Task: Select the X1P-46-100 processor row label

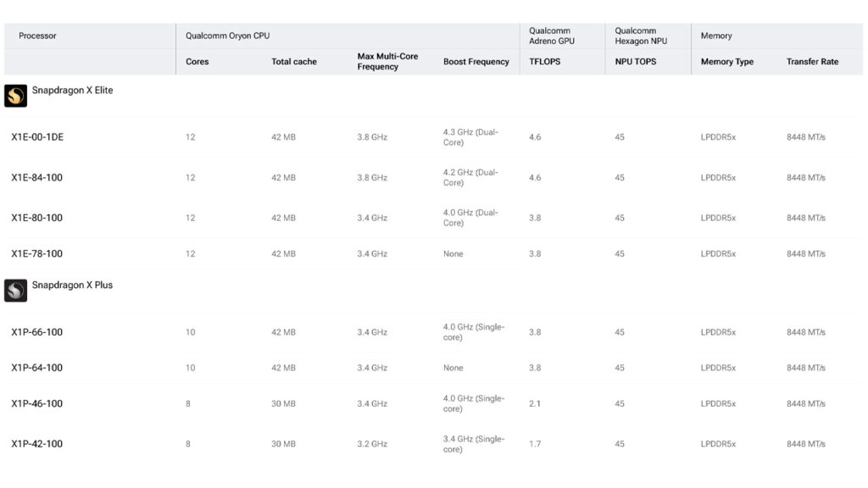Action: pyautogui.click(x=37, y=404)
